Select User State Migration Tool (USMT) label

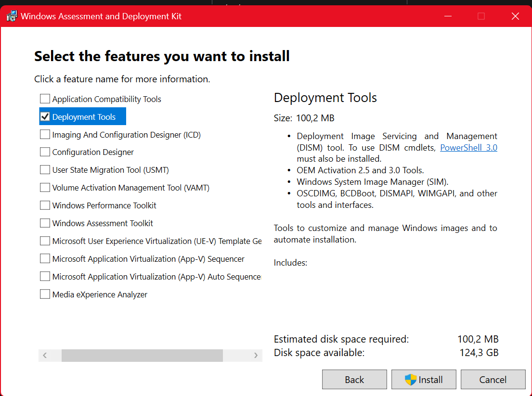click(111, 170)
